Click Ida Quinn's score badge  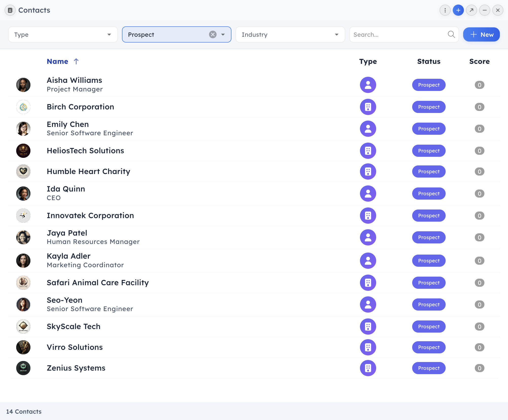(479, 194)
